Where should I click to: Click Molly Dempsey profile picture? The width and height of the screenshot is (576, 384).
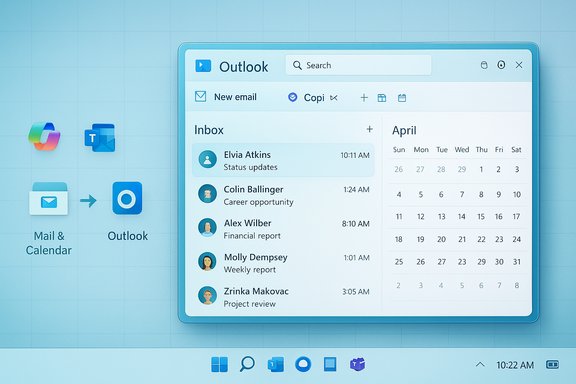207,261
